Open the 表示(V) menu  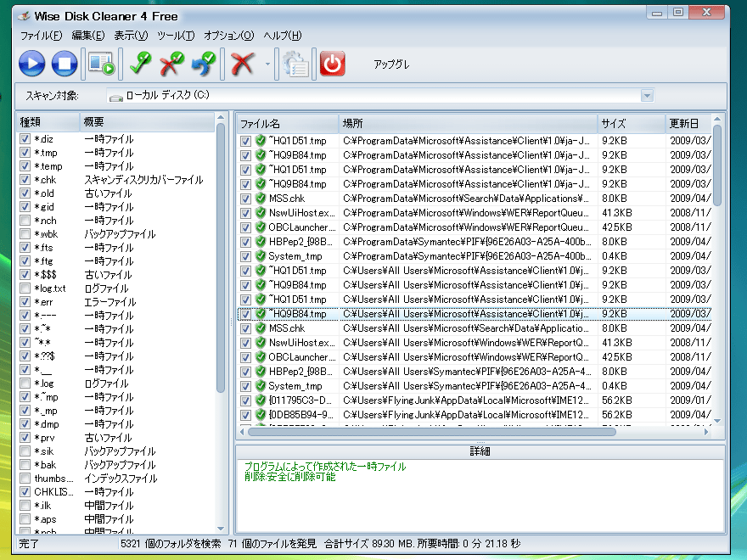click(131, 36)
